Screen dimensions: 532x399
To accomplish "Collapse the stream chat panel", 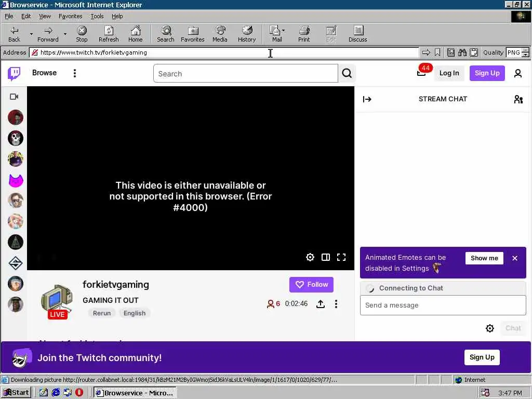I will (367, 99).
